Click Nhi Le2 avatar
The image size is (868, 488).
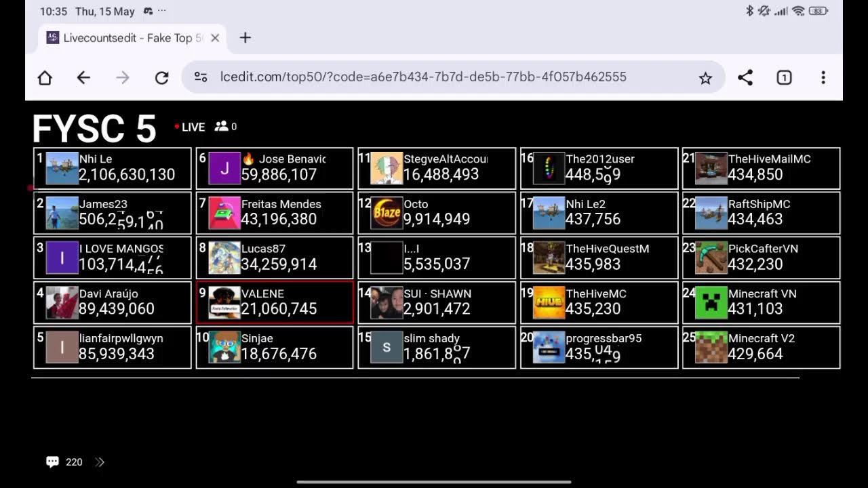click(x=549, y=213)
